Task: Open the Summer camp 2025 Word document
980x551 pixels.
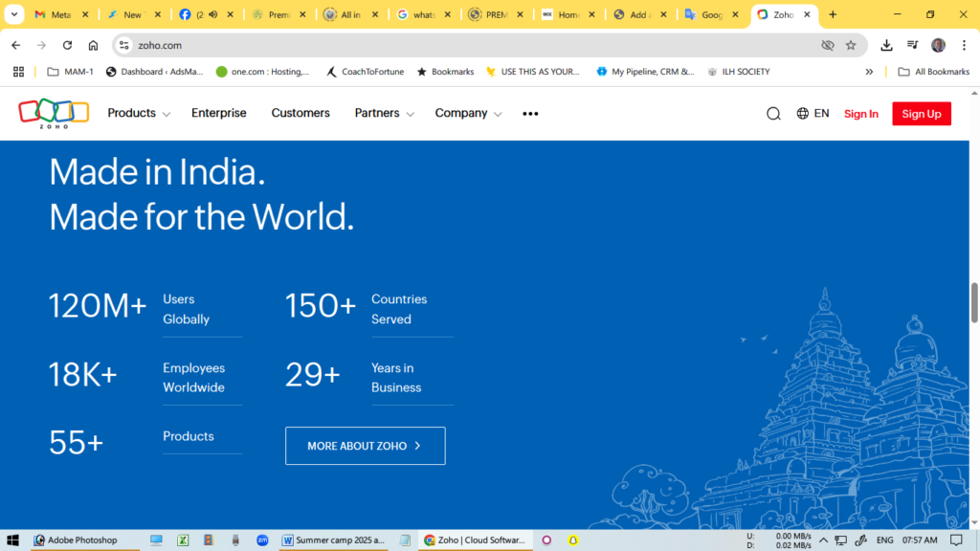Action: point(333,540)
